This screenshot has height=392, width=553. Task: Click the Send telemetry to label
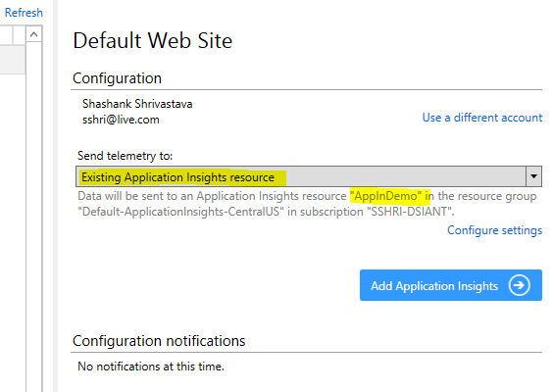click(125, 156)
